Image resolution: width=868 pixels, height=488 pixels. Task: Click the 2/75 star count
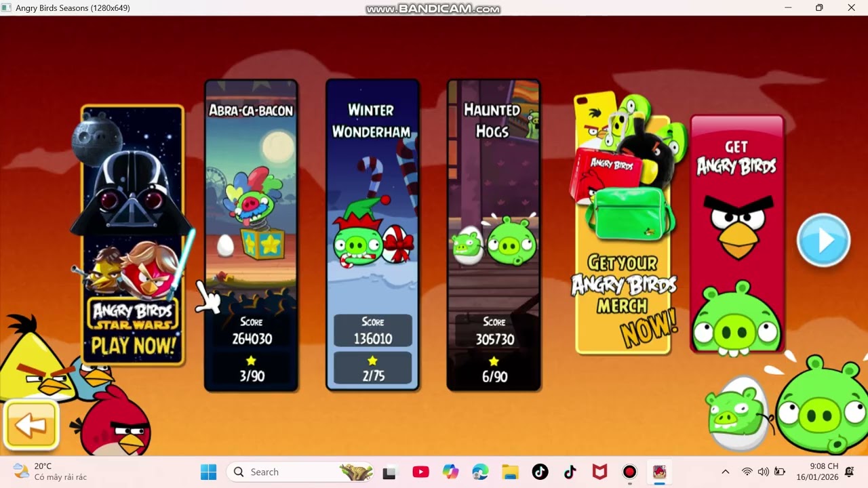[372, 376]
